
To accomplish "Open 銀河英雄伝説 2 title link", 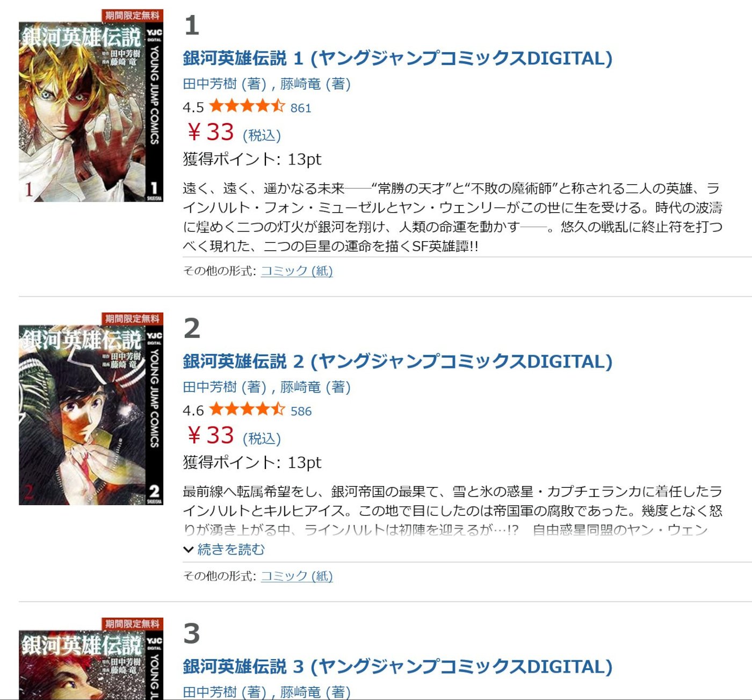I will (x=397, y=361).
